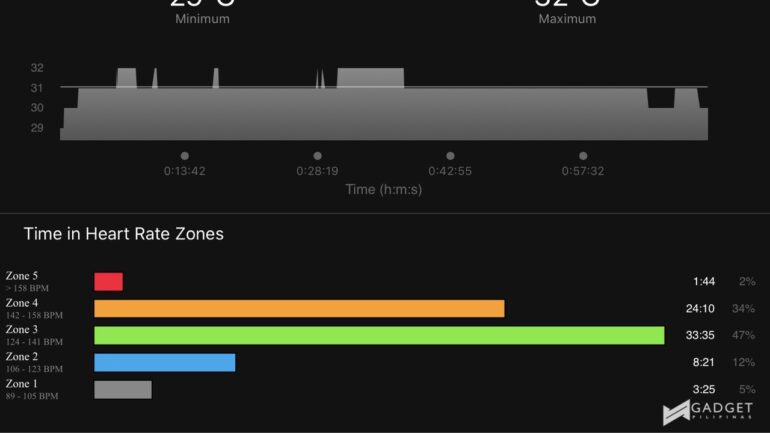Select the orange Zone 4 bar
Image resolution: width=770 pixels, height=433 pixels.
[x=299, y=309]
